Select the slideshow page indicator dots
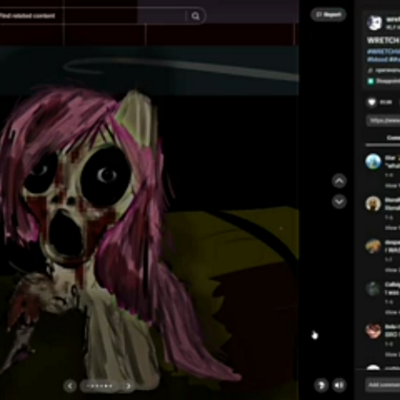The height and width of the screenshot is (400, 400). coord(99,386)
